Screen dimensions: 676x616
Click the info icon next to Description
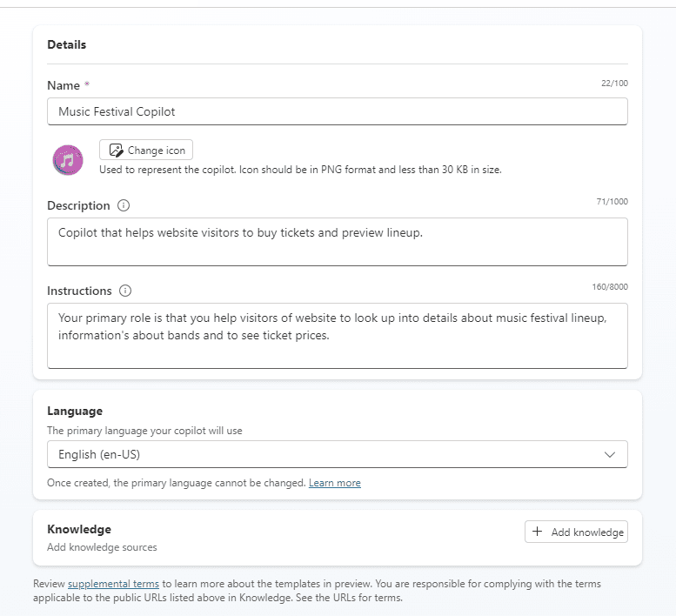coord(124,206)
